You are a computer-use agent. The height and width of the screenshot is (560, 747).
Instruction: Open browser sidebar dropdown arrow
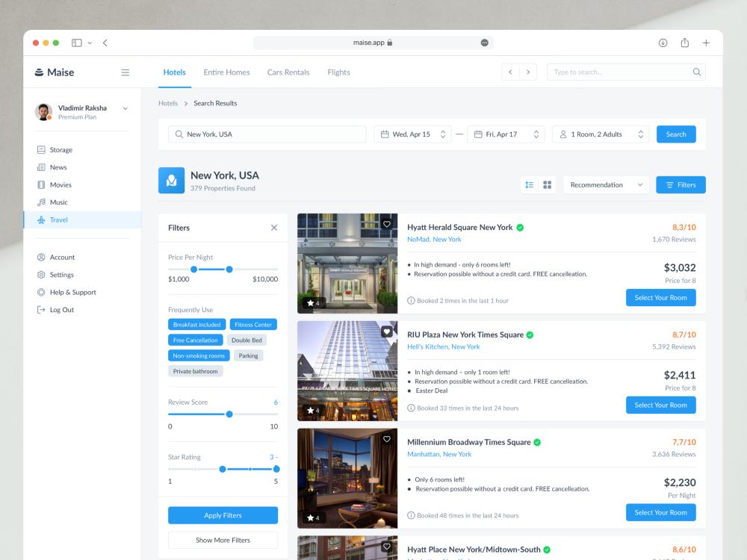tap(90, 43)
